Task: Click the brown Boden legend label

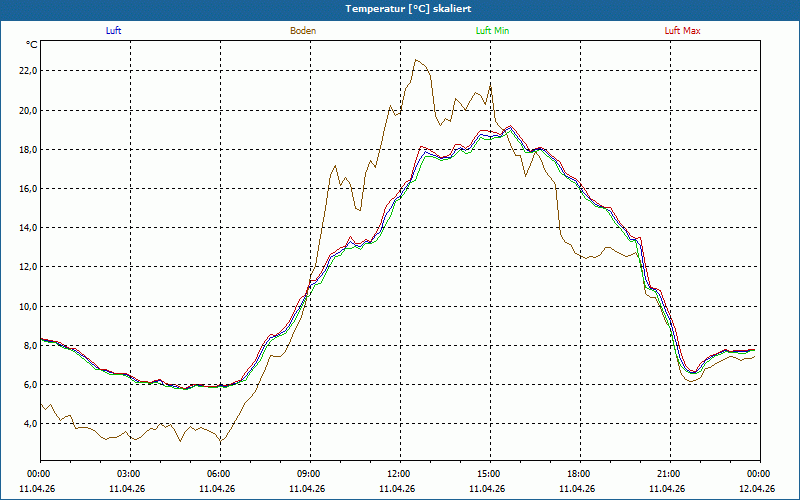Action: [303, 31]
